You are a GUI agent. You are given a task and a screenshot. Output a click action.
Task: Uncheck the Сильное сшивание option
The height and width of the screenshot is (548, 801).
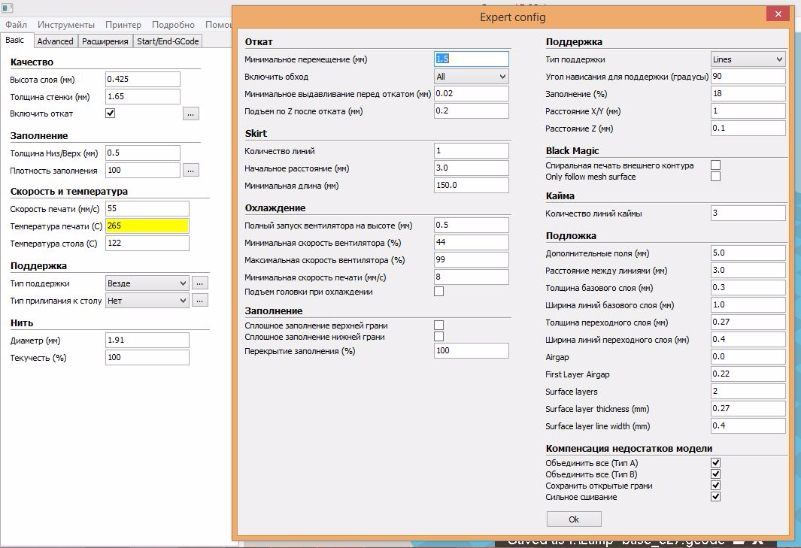tap(716, 496)
